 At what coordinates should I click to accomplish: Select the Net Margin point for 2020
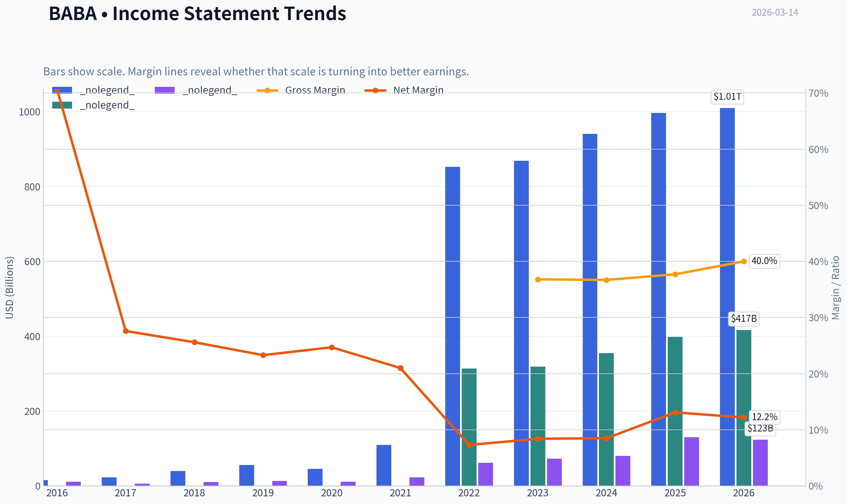(332, 347)
